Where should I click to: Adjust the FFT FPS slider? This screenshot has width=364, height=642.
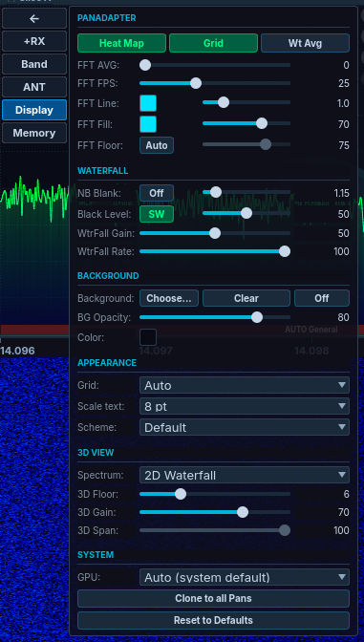click(215, 83)
